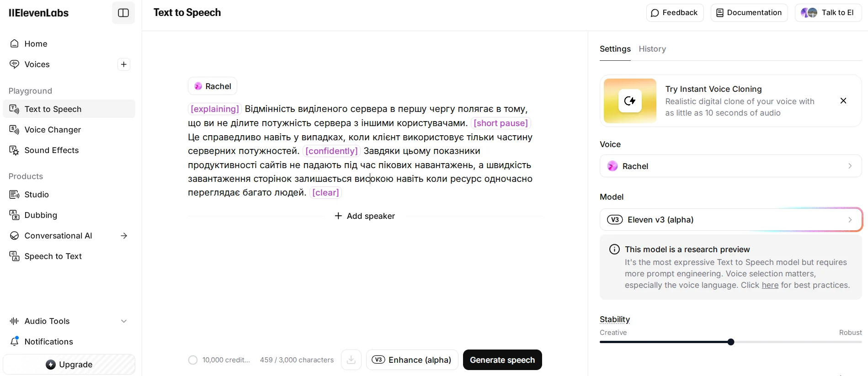The width and height of the screenshot is (868, 376).
Task: Click the Voices speech bubble icon
Action: click(15, 64)
